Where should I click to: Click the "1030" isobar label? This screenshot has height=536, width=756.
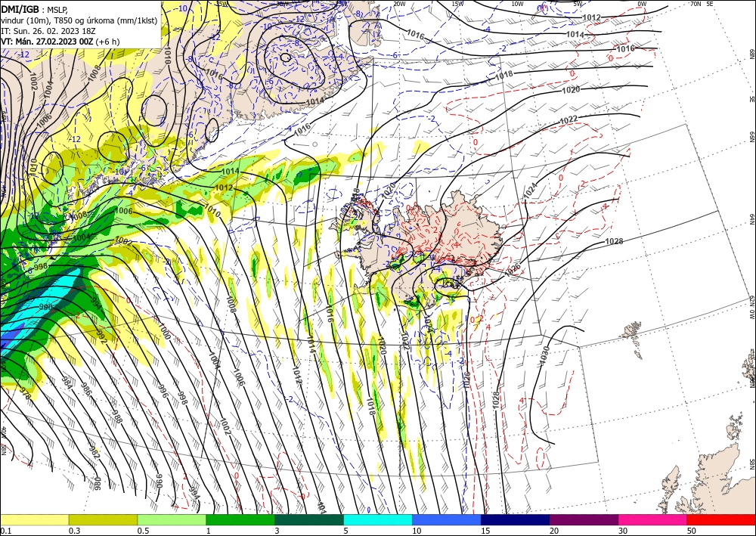545,356
